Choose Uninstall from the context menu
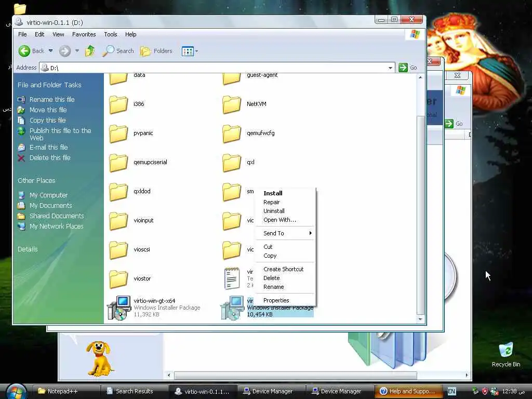 (285, 211)
